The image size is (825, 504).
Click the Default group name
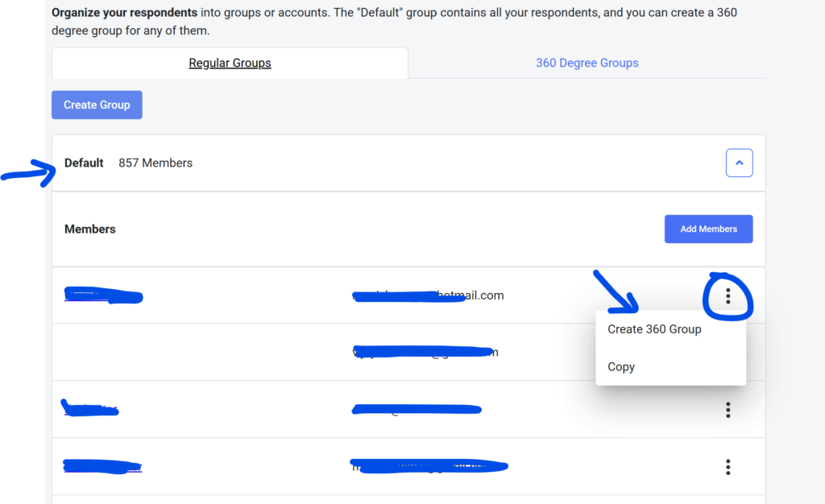point(84,163)
